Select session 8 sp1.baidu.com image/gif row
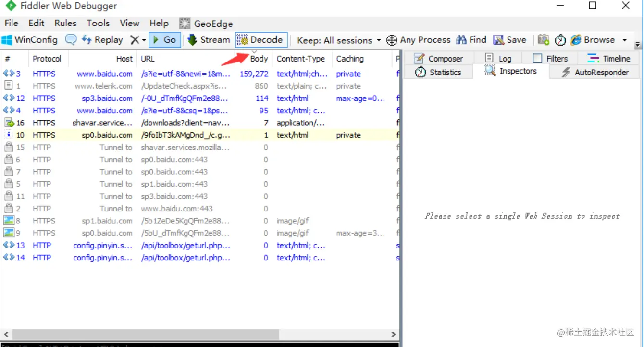Viewport: 644px width, 347px height. click(x=200, y=221)
